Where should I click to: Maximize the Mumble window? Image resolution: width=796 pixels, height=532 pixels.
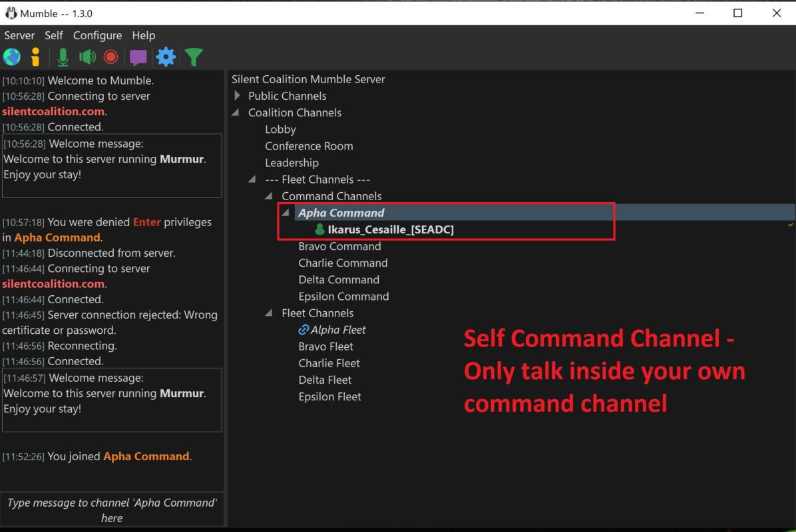coord(737,13)
